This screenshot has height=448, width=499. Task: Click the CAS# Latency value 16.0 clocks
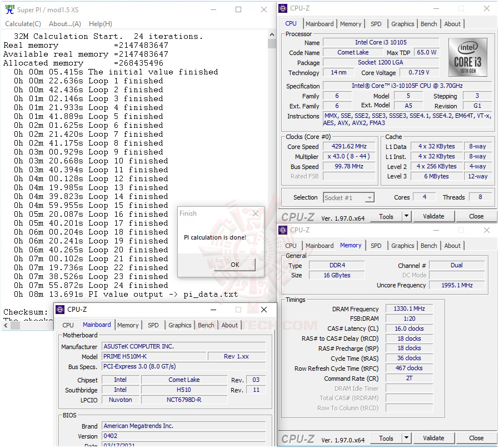point(409,328)
